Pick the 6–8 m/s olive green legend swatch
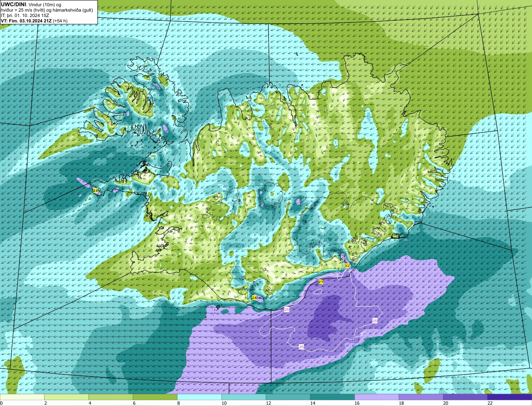 coord(155,397)
